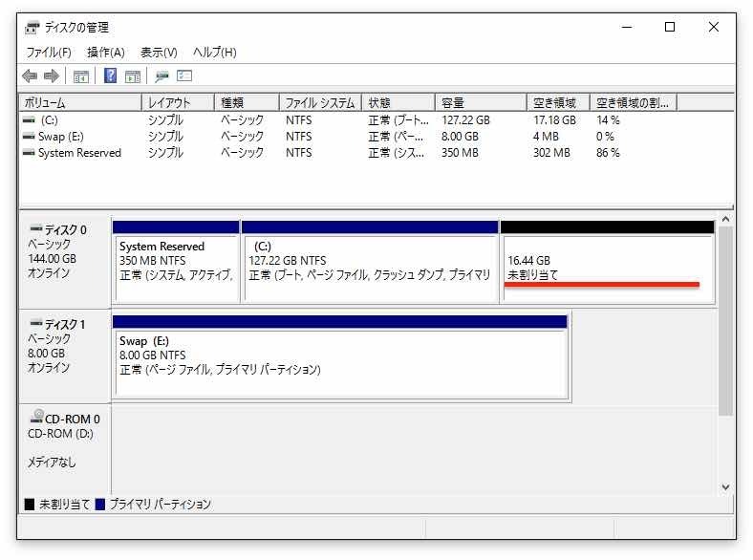Click the Back arrow in toolbar
Screen dimensions: 753x560
click(x=30, y=75)
